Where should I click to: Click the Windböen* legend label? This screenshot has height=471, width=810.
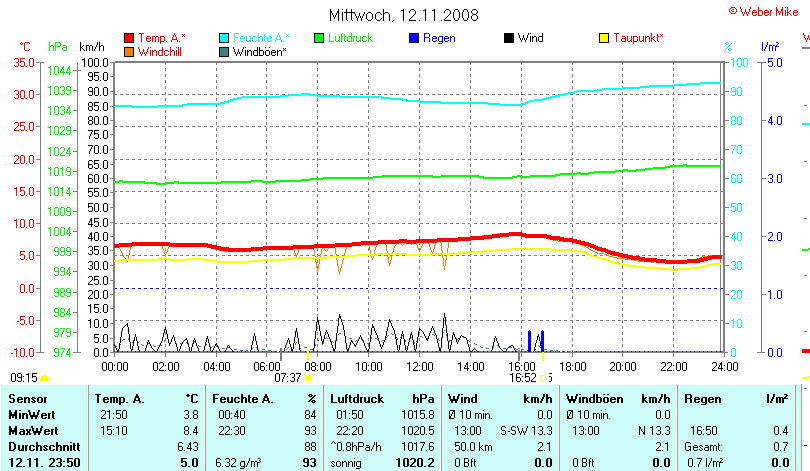(259, 52)
